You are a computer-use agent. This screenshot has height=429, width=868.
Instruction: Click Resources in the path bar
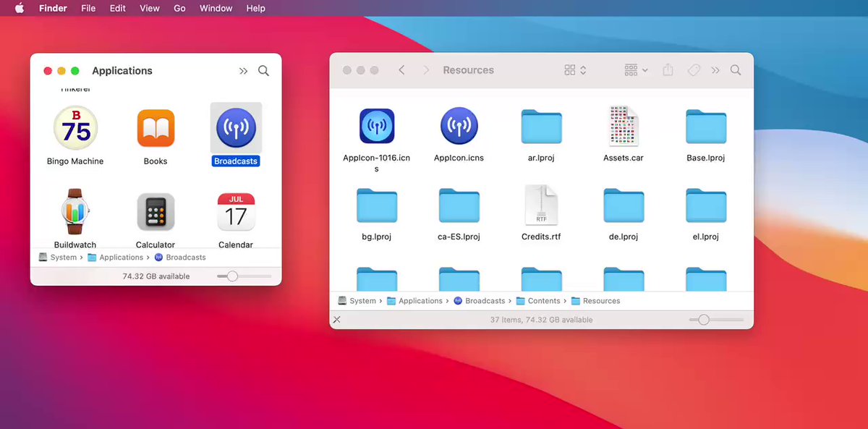pos(595,301)
